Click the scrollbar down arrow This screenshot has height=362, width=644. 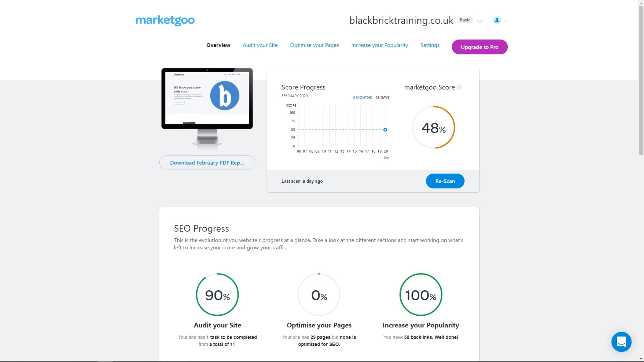click(641, 359)
